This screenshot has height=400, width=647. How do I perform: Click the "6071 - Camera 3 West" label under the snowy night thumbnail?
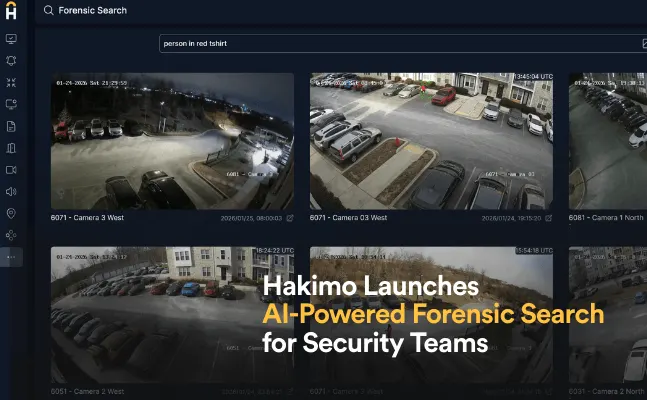pos(87,218)
